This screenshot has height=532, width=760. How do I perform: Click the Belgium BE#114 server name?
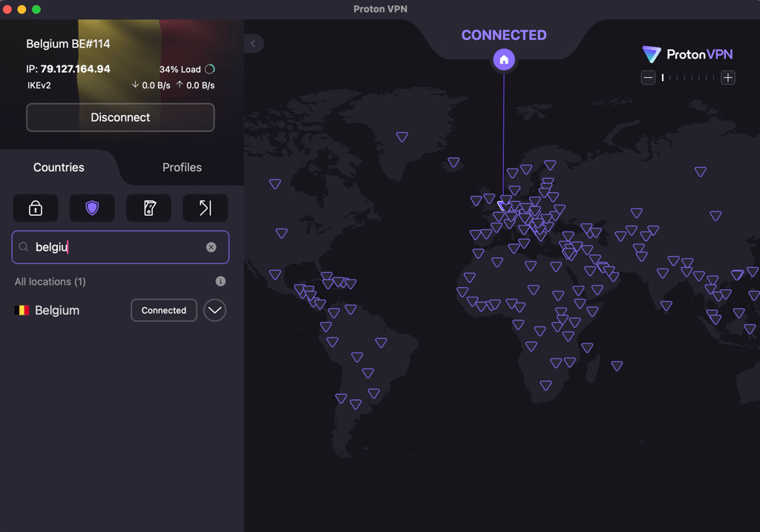pos(68,44)
